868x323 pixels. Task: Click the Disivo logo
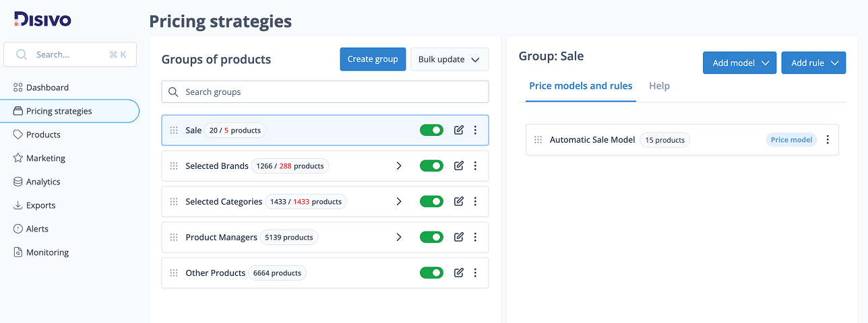(x=42, y=19)
